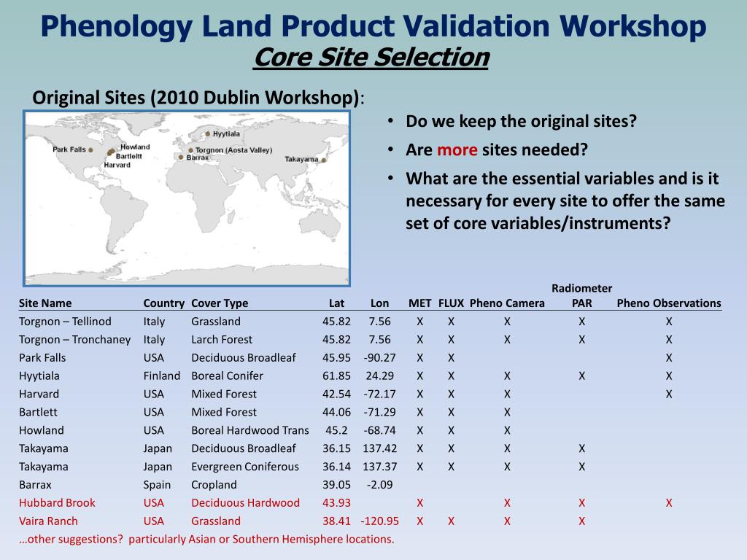Screen dimensions: 747x560
Task: Click the red 'Hubbard Brook' site name
Action: 57,503
